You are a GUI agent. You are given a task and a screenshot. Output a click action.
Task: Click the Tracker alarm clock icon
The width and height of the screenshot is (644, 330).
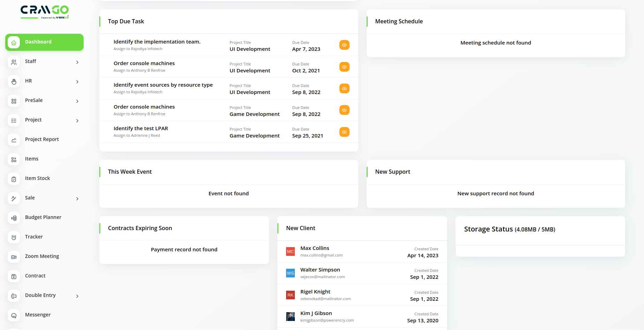coord(14,237)
